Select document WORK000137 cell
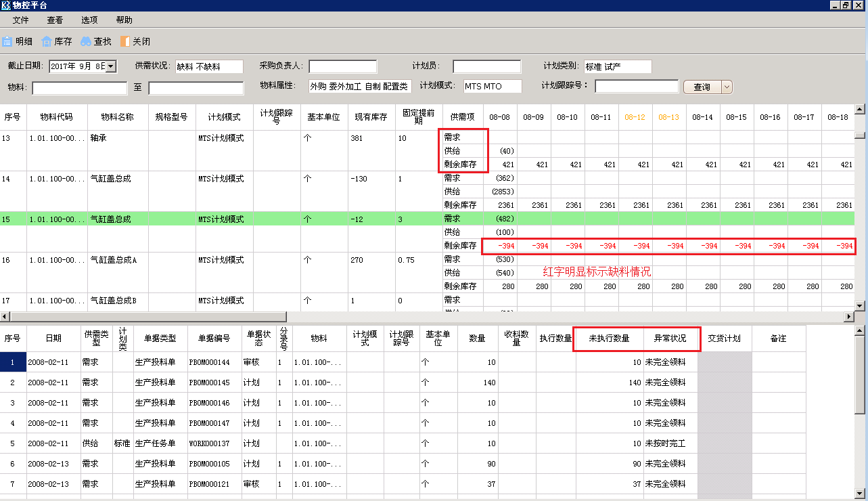 pos(214,443)
